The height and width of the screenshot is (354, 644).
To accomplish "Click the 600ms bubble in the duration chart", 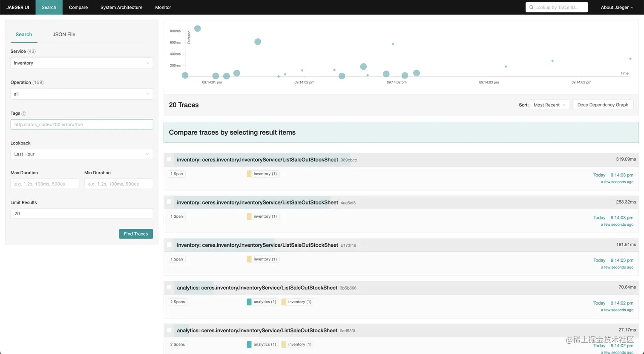I will (258, 42).
